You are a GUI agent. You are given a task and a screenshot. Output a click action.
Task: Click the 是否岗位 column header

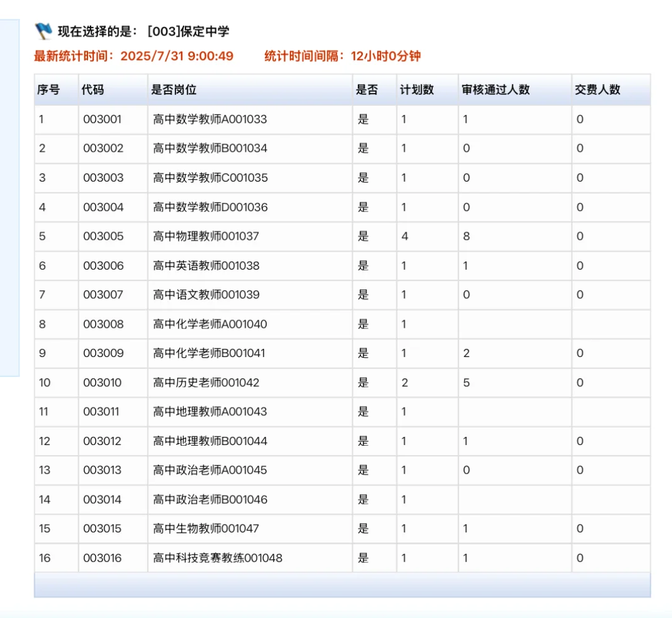250,89
